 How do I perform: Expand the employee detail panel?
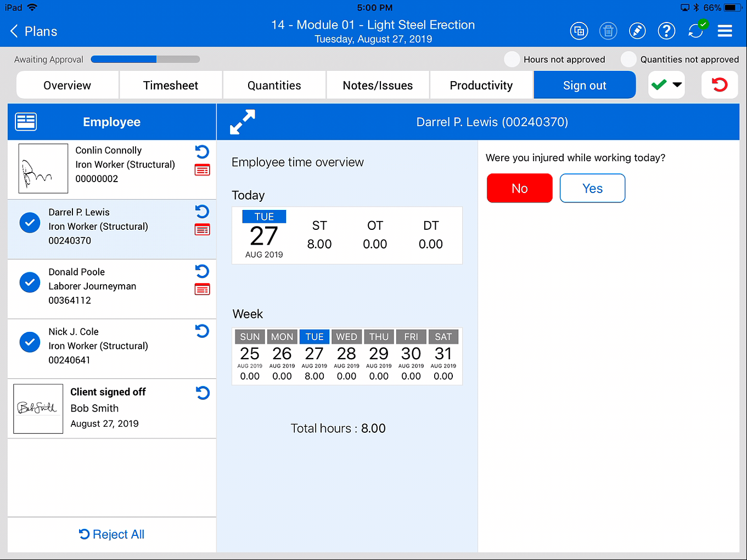242,122
